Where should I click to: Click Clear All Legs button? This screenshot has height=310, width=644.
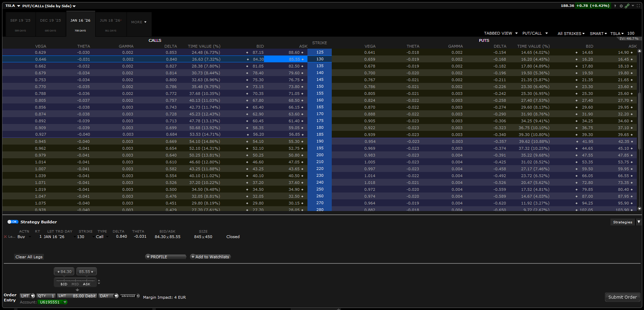click(x=29, y=257)
